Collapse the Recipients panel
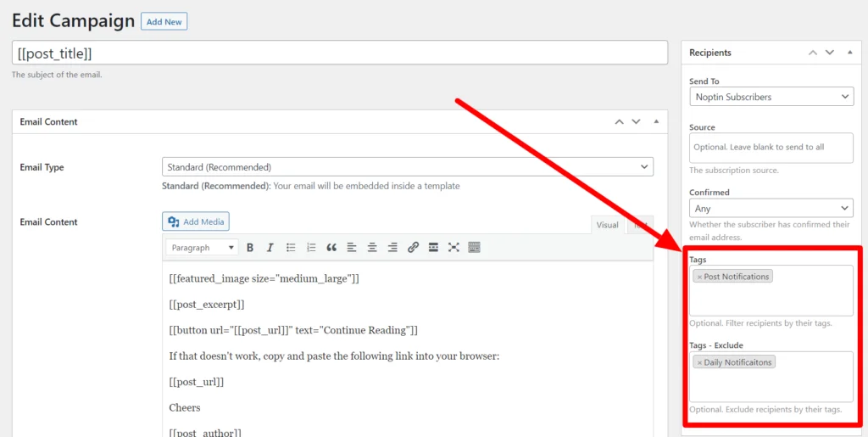This screenshot has width=868, height=437. click(x=849, y=53)
